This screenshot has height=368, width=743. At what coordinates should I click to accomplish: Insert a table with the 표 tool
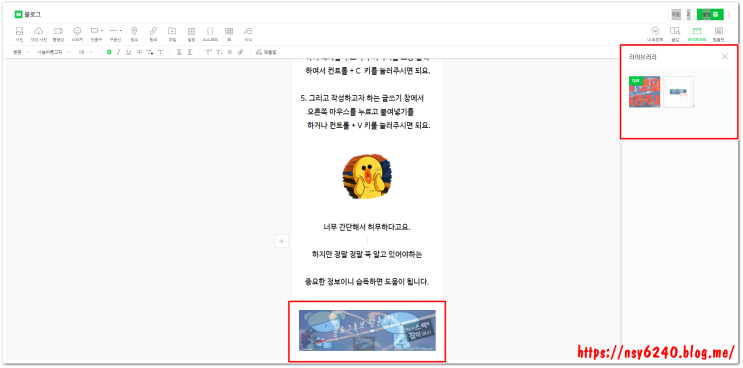point(229,34)
